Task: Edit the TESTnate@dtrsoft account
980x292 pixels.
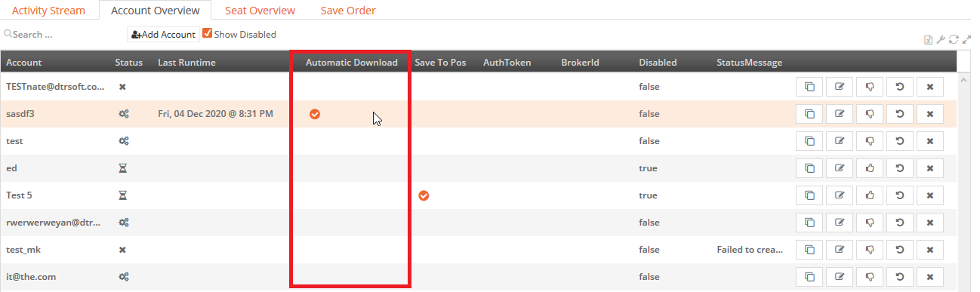Action: tap(840, 87)
